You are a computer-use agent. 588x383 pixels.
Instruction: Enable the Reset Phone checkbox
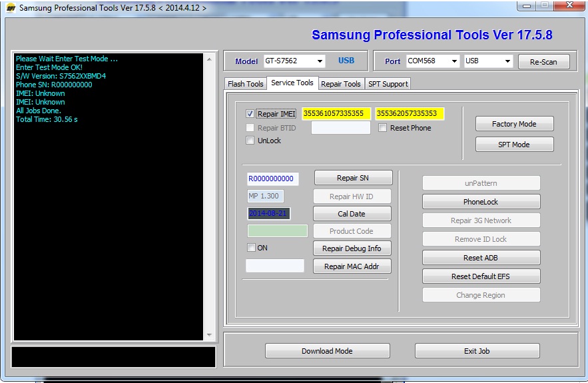(382, 128)
